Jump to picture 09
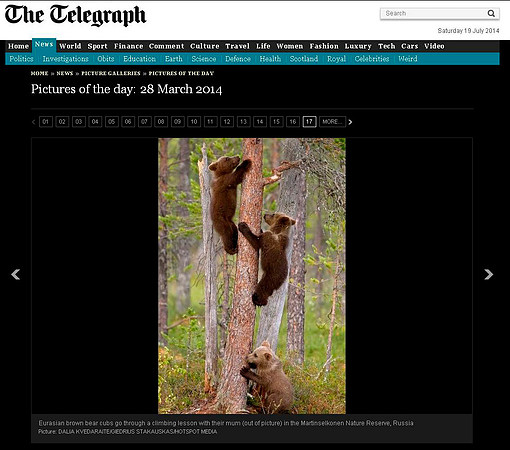 177,122
